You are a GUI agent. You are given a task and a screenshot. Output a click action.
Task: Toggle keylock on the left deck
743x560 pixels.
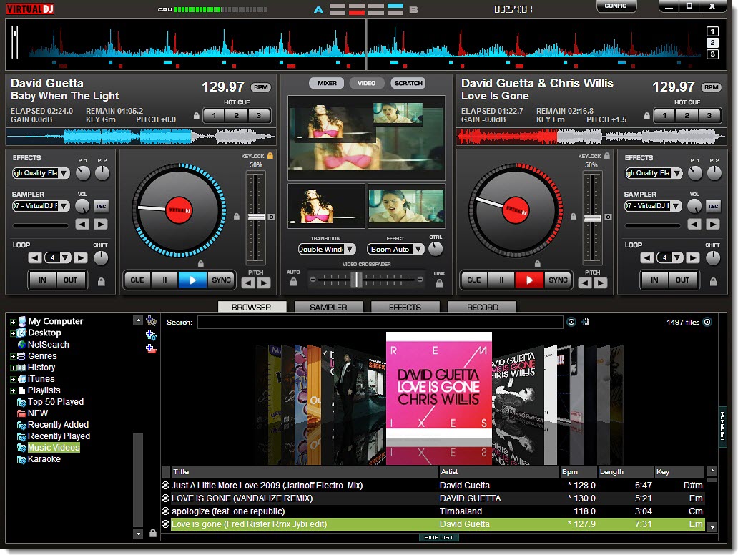tap(270, 156)
